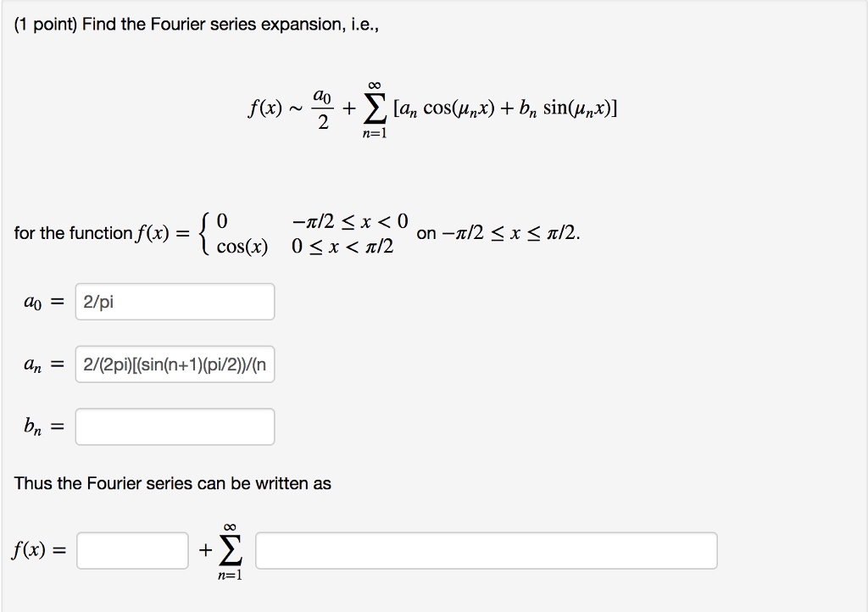868x612 pixels.
Task: Click the a0 label next to its field
Action: [33, 301]
